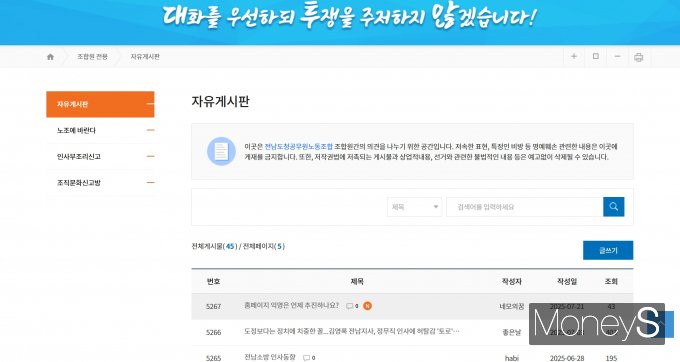Viewport: 680px width, 362px height.
Task: Click the magnifier search button
Action: tap(614, 207)
